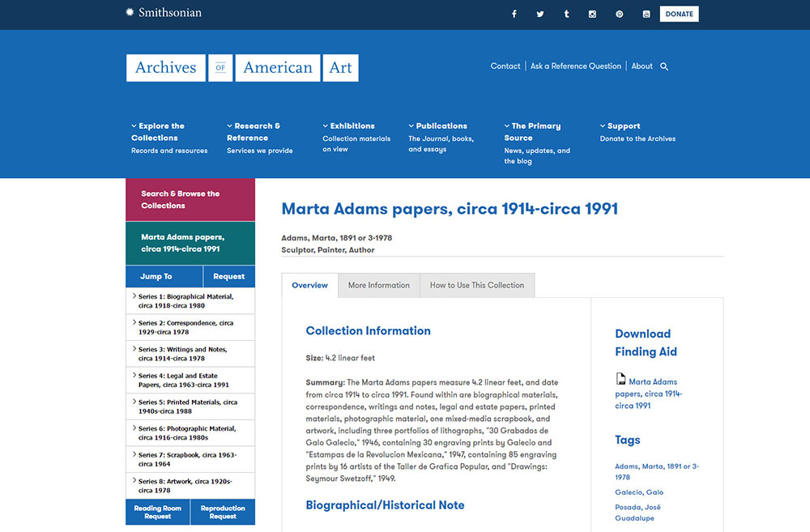This screenshot has height=532, width=810.
Task: Click the page title Marta Adams papers, circa 1914-circa 1991
Action: (450, 209)
